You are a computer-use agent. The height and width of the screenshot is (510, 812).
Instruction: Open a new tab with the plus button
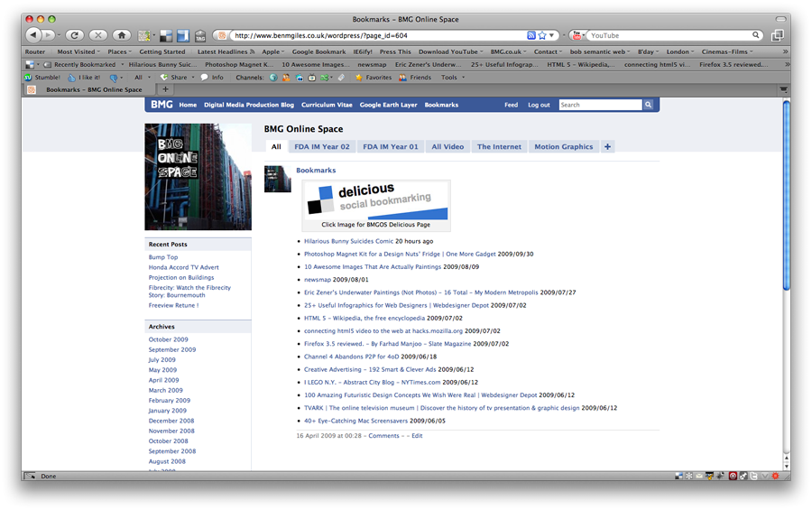[x=166, y=89]
